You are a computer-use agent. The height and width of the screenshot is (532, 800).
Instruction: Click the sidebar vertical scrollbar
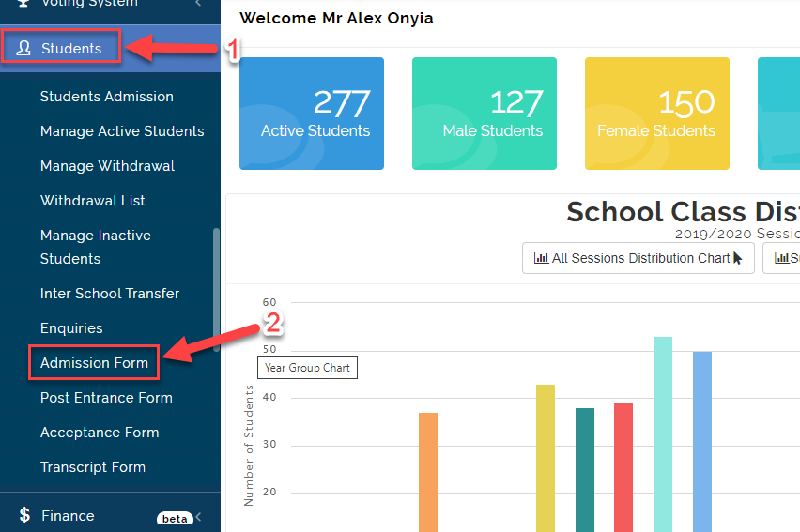pos(216,290)
